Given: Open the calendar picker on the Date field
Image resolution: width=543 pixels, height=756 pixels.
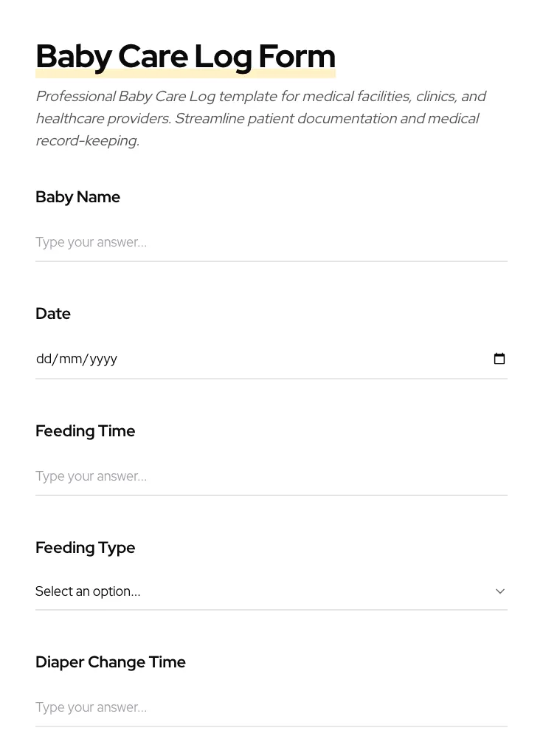Looking at the screenshot, I should click(x=499, y=358).
